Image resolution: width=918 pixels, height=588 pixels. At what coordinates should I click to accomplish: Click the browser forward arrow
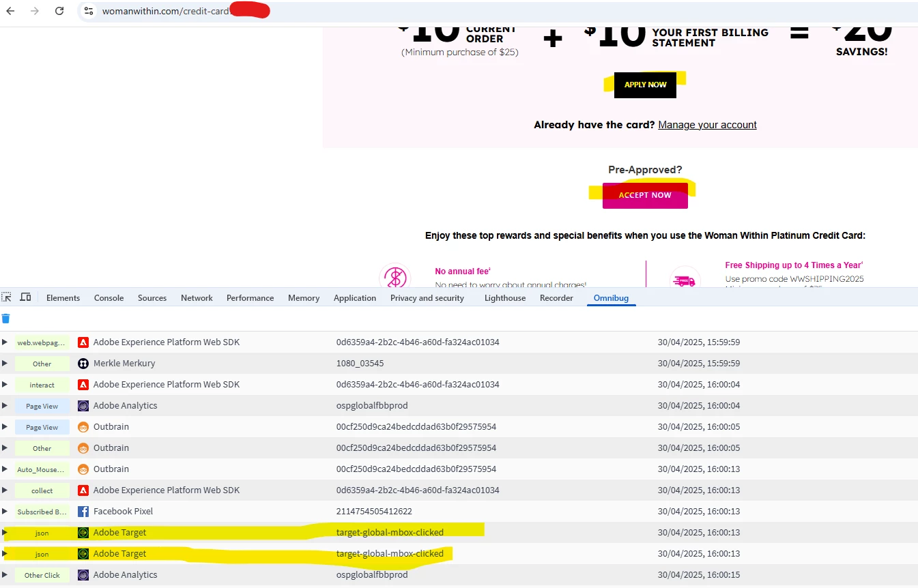pos(35,11)
